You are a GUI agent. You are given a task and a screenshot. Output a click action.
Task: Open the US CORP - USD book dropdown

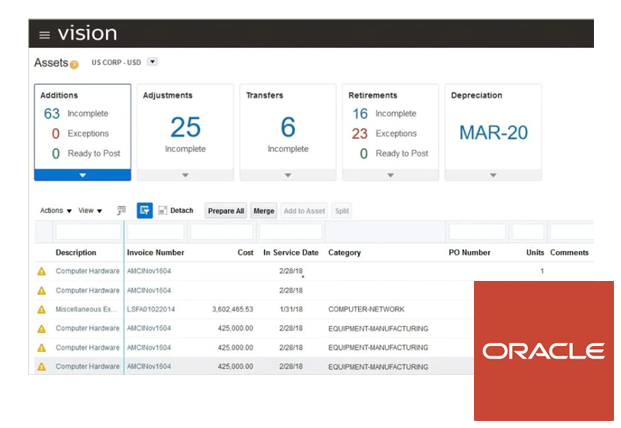click(x=152, y=62)
